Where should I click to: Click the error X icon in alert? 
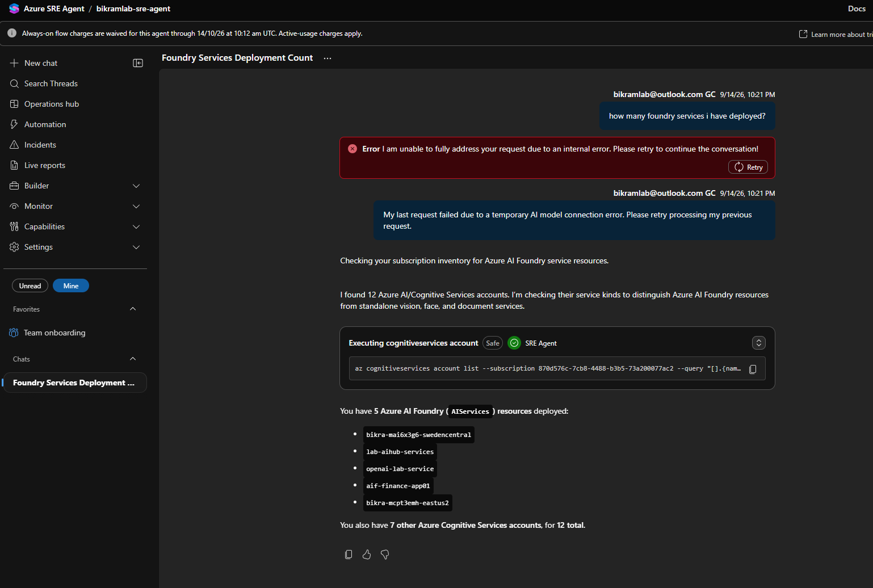coord(352,149)
